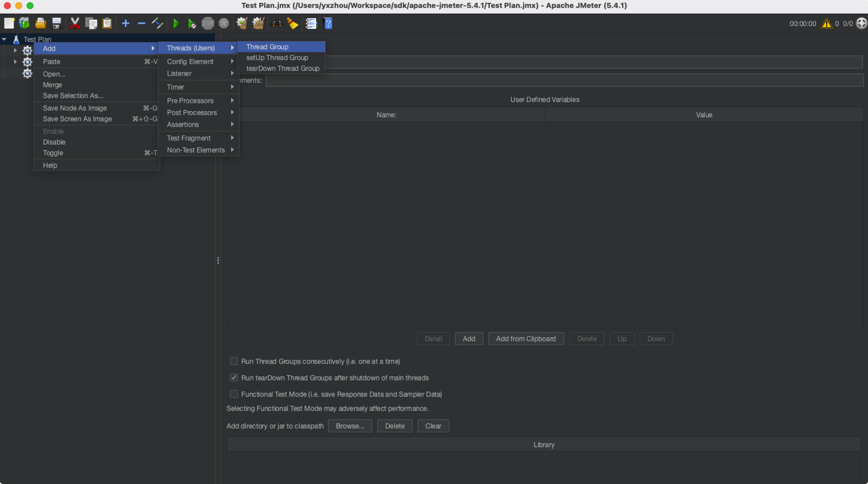
Task: Click the yellow warning triangle log icon
Action: click(x=827, y=23)
